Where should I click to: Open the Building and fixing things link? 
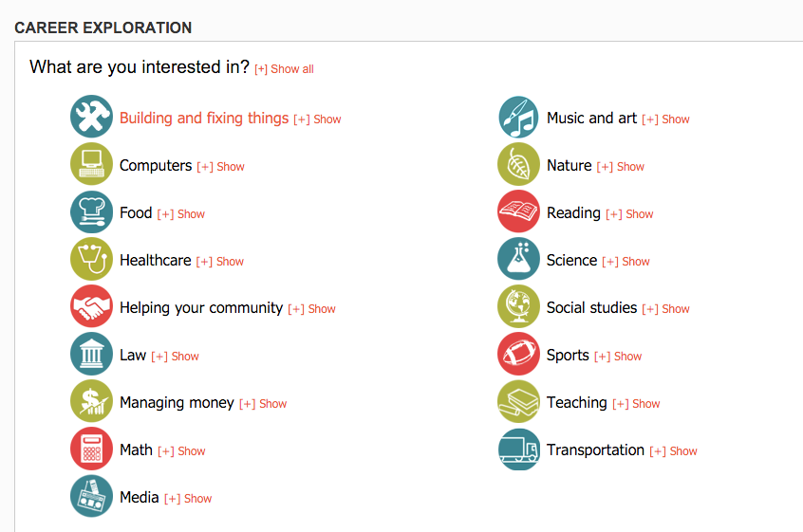[x=204, y=119]
